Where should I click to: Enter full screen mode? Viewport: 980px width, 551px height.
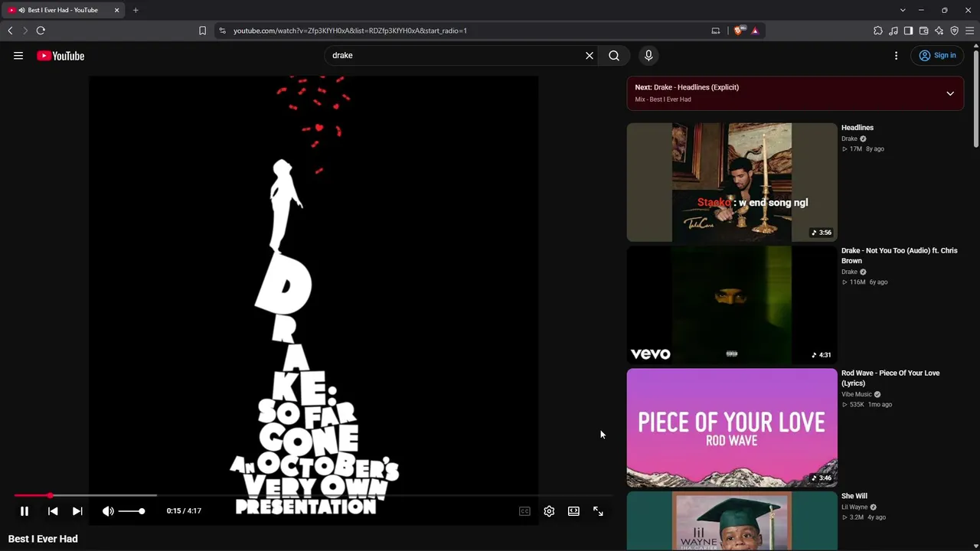click(598, 511)
